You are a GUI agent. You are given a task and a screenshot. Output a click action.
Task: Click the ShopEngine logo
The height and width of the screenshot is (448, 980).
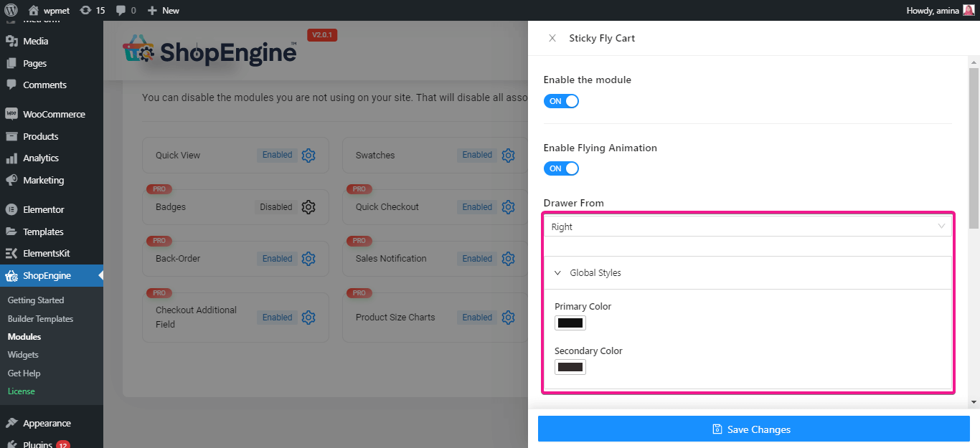[209, 52]
